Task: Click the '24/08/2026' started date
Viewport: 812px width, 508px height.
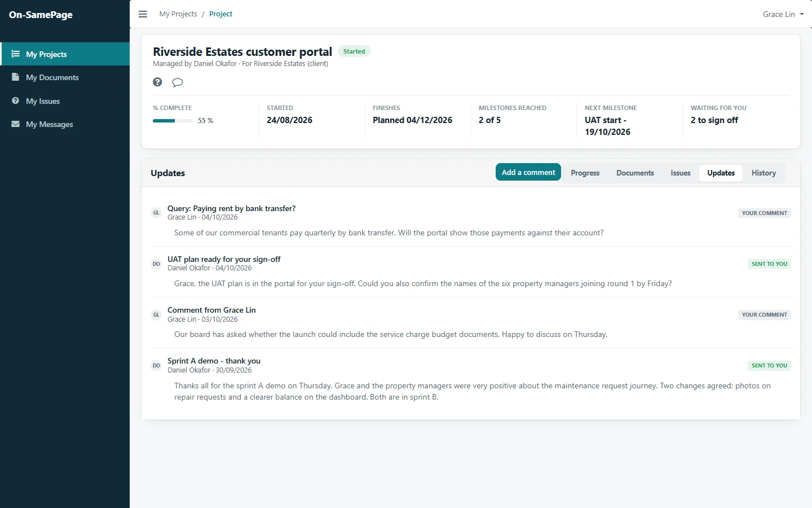Action: click(x=289, y=120)
